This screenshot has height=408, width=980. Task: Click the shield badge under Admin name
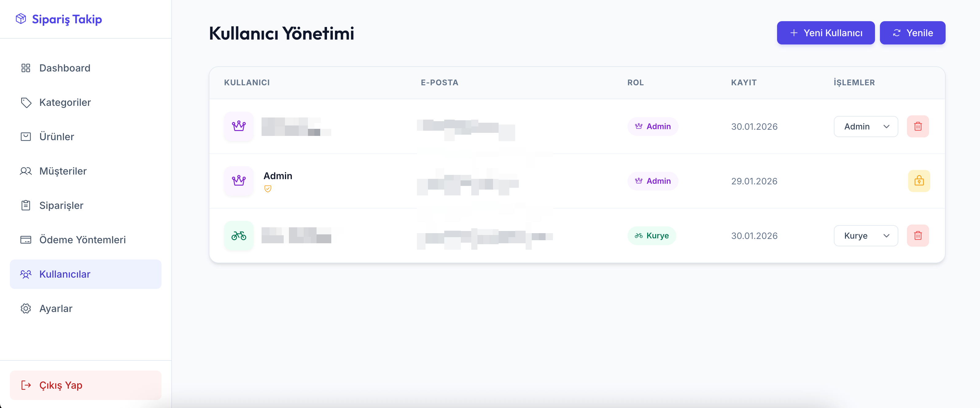pos(267,189)
